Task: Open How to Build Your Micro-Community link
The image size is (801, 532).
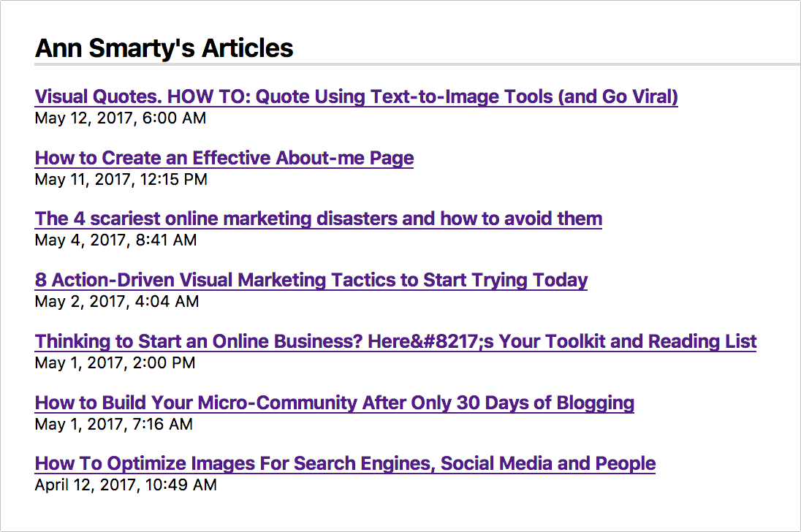Action: point(335,403)
